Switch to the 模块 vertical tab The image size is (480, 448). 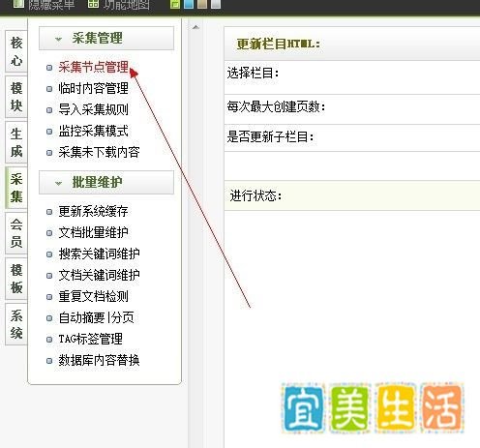click(x=16, y=97)
